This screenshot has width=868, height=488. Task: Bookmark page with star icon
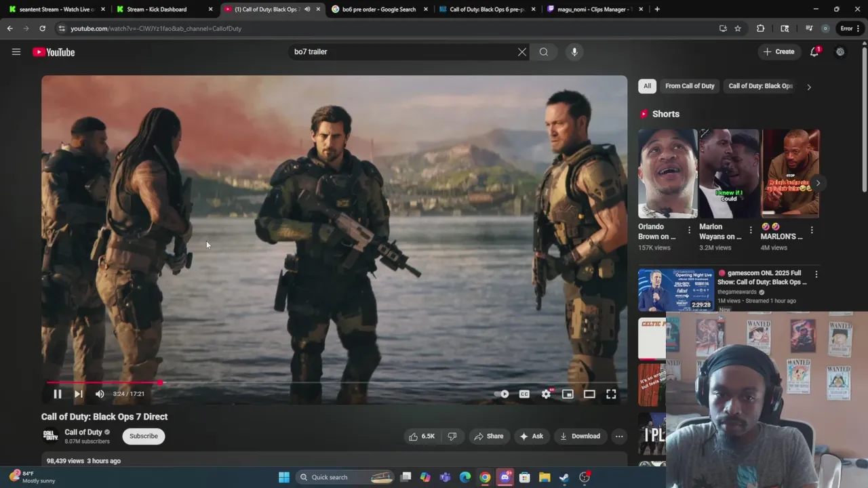tap(738, 28)
